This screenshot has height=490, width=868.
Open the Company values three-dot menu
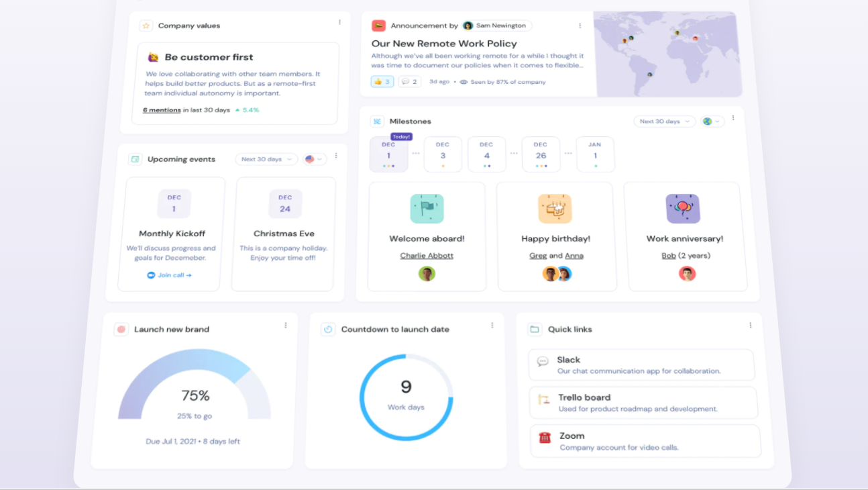pos(339,22)
